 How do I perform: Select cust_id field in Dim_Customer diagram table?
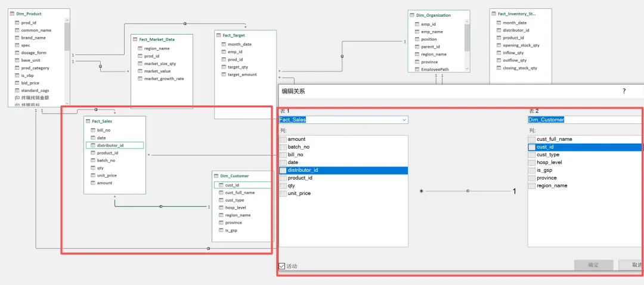pyautogui.click(x=242, y=185)
